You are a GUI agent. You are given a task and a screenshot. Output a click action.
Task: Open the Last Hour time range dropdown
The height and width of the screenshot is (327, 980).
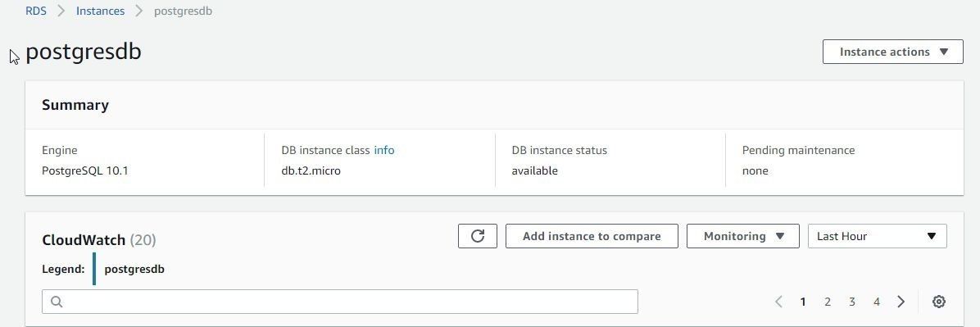click(877, 236)
